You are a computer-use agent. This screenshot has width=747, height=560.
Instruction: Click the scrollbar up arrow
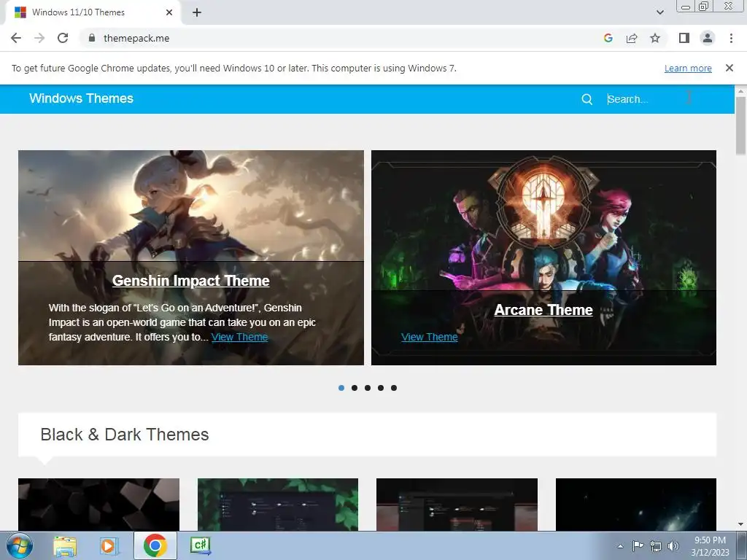point(740,90)
